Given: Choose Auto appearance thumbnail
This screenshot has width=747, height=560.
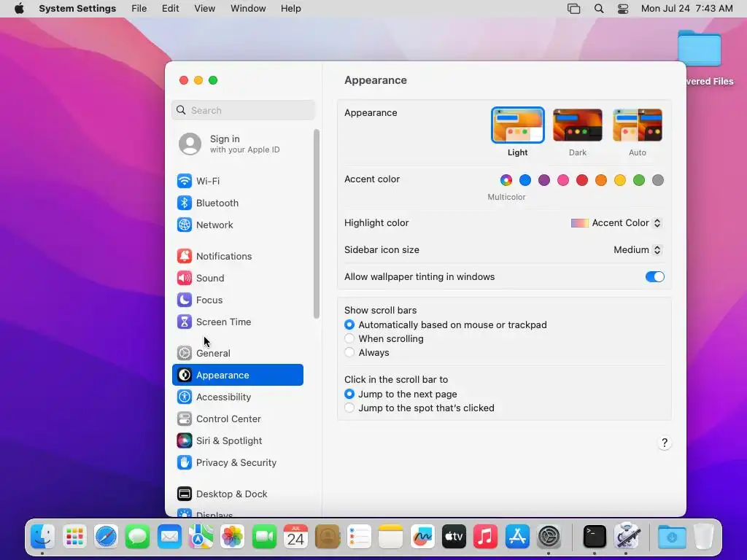Looking at the screenshot, I should 638,125.
